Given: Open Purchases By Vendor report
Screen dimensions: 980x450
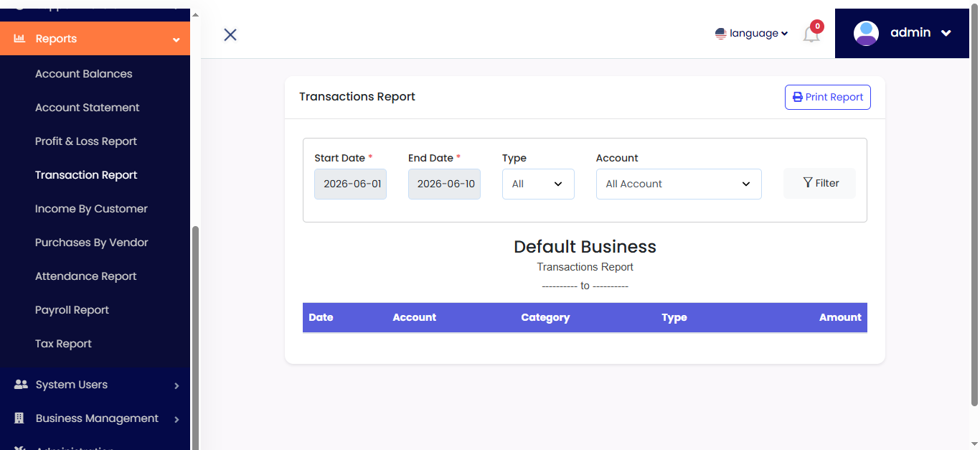Looking at the screenshot, I should coord(91,242).
